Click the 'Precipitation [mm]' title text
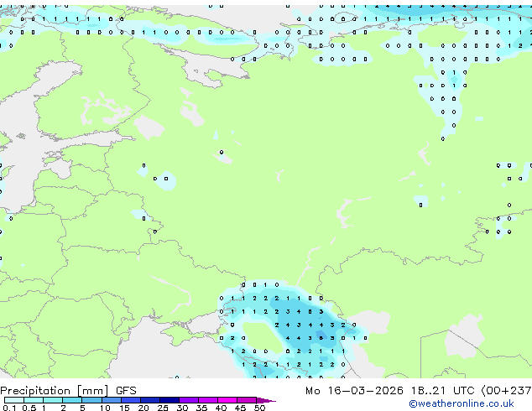 click(55, 391)
